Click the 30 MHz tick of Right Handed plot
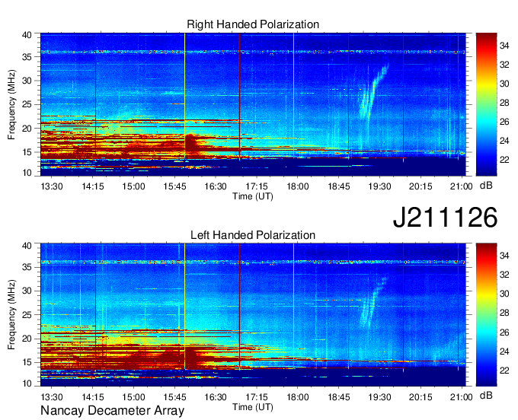This screenshot has height=420, width=518. (x=27, y=81)
